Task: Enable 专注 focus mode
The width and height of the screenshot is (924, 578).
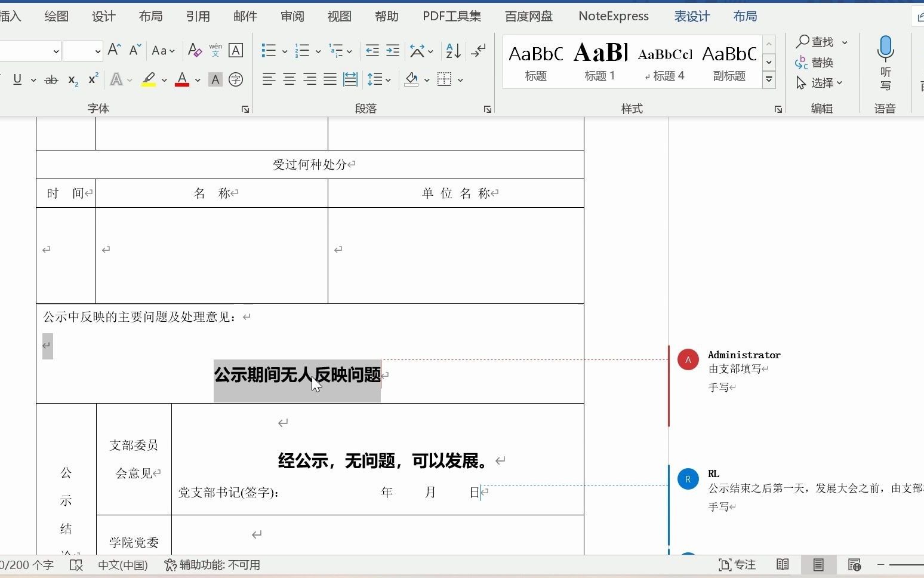Action: pyautogui.click(x=737, y=565)
